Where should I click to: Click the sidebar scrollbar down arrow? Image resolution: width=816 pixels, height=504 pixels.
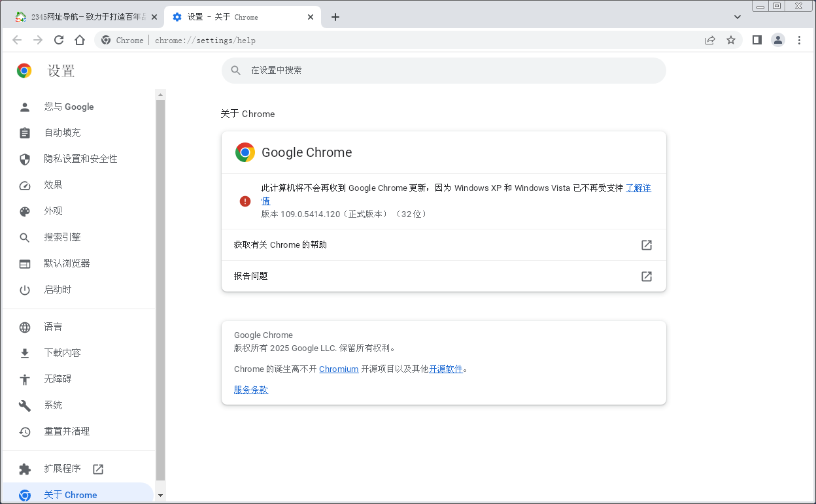click(x=161, y=496)
